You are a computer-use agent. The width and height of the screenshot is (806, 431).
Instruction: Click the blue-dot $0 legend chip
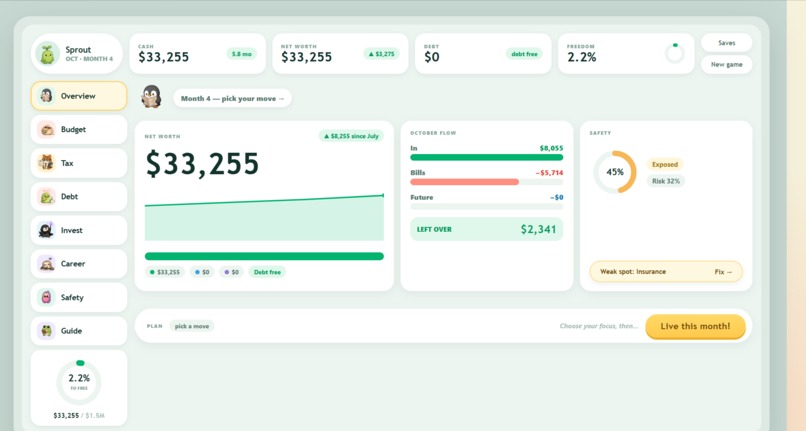tap(203, 272)
